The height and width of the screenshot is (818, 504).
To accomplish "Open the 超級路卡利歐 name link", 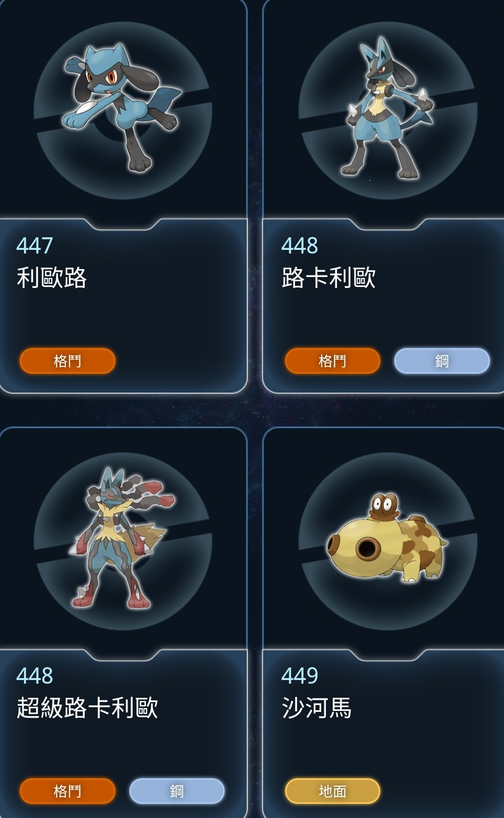I will pyautogui.click(x=87, y=708).
